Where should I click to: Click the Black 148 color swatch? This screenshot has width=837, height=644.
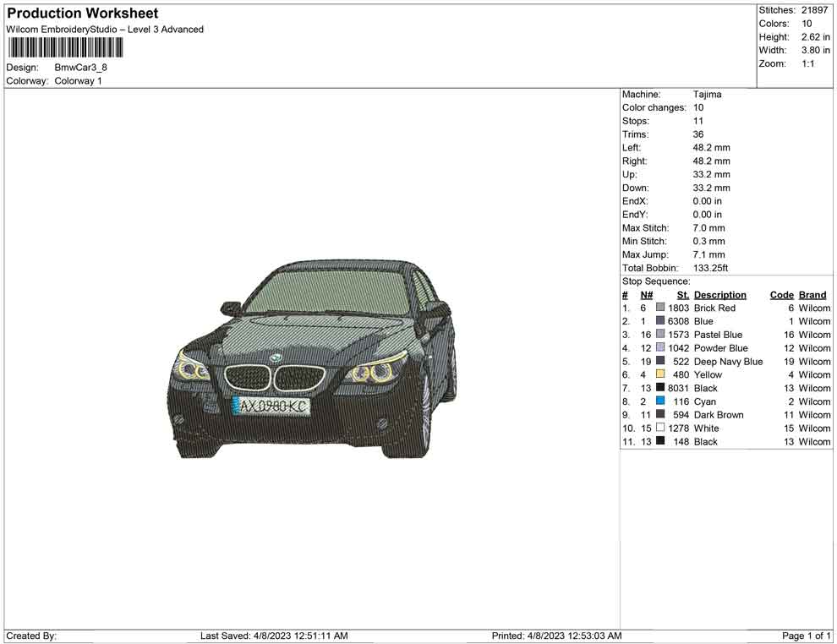pyautogui.click(x=660, y=440)
